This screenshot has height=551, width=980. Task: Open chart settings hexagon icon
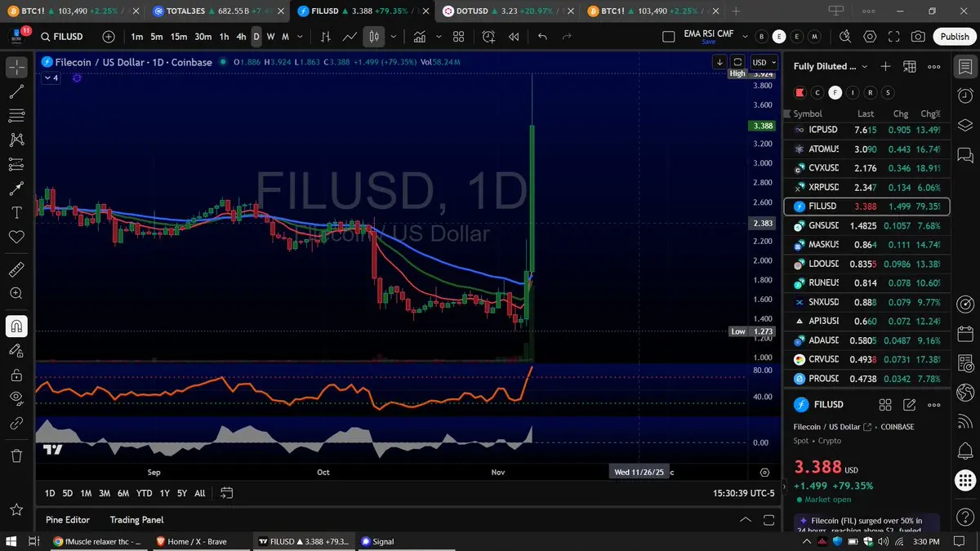[870, 37]
